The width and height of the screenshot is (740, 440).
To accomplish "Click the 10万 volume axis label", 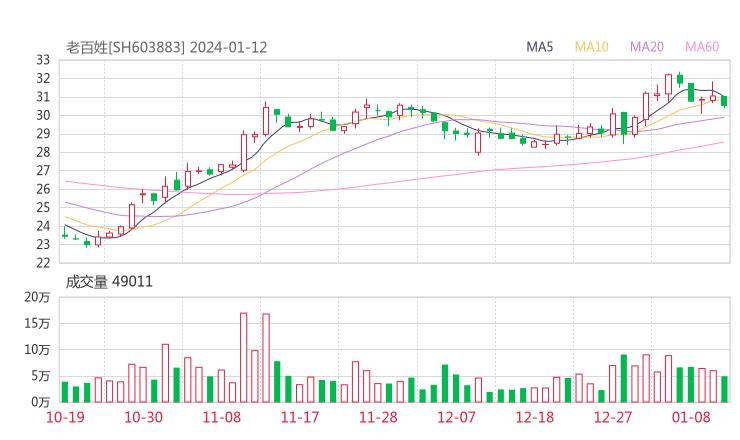I will tap(37, 350).
